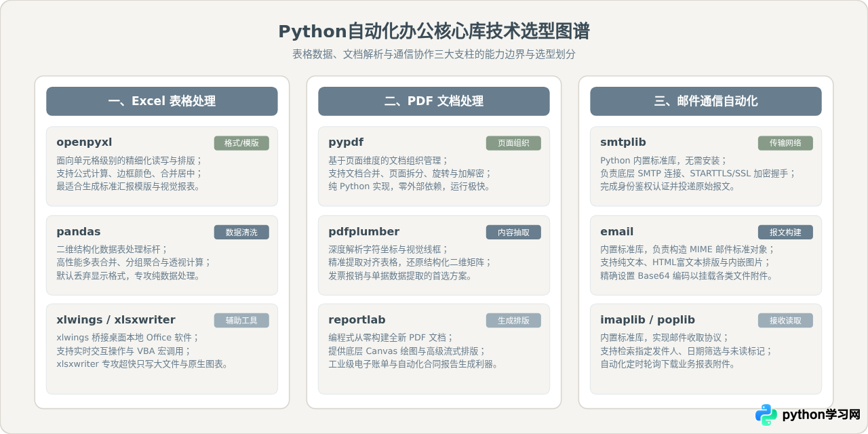
Task: Click the xlwings / xlsxwriter title
Action: tap(116, 320)
